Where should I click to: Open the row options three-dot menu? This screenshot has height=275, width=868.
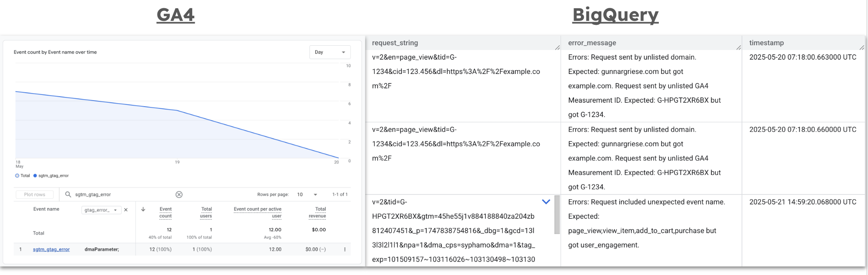tap(345, 249)
